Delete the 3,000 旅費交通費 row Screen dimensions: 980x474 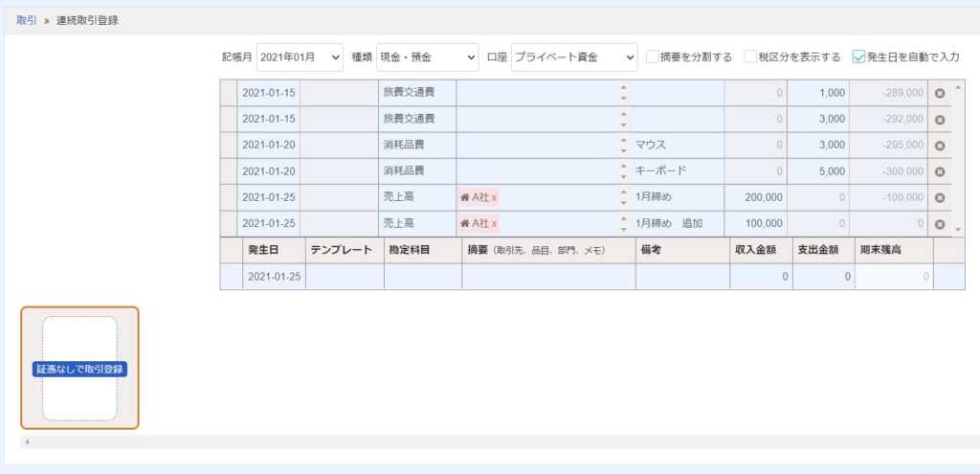tap(940, 120)
